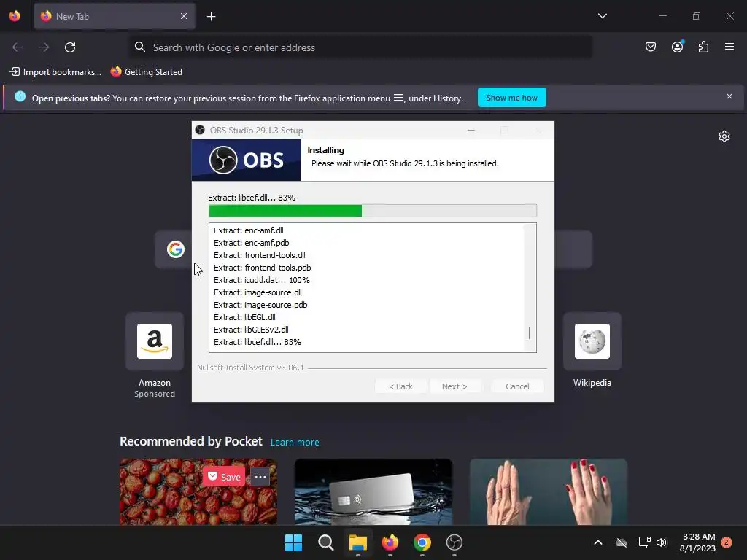This screenshot has height=560, width=747.
Task: Click the install log scrollbar thumb
Action: click(x=530, y=332)
